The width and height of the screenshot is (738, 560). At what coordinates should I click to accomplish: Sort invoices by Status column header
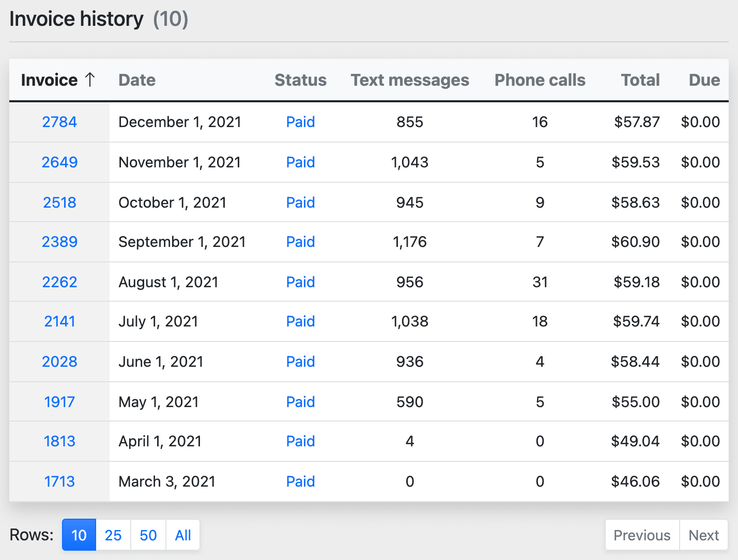(300, 80)
